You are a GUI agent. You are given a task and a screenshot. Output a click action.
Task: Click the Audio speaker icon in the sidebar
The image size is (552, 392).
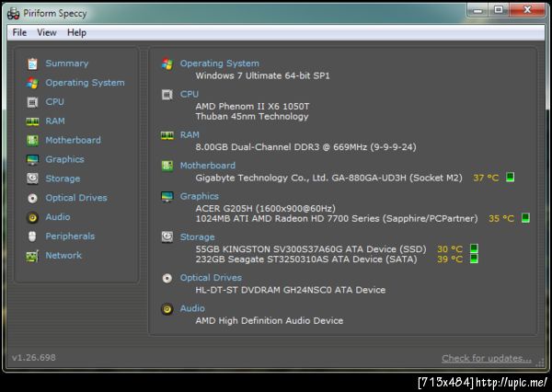32,217
